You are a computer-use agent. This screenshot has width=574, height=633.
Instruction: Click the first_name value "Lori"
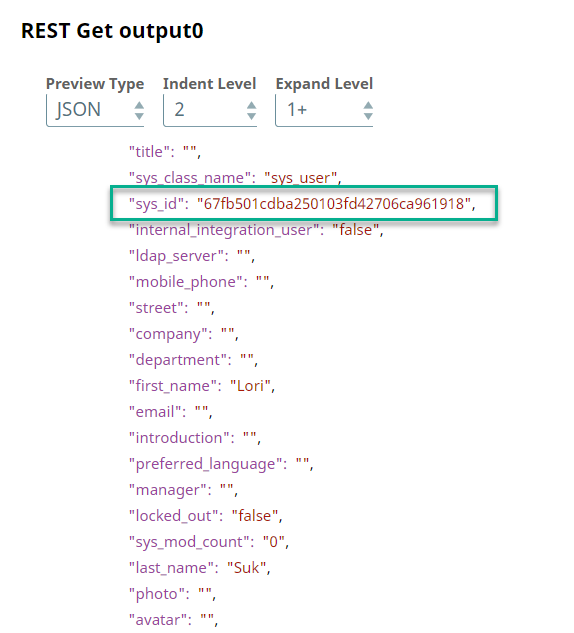pyautogui.click(x=250, y=386)
